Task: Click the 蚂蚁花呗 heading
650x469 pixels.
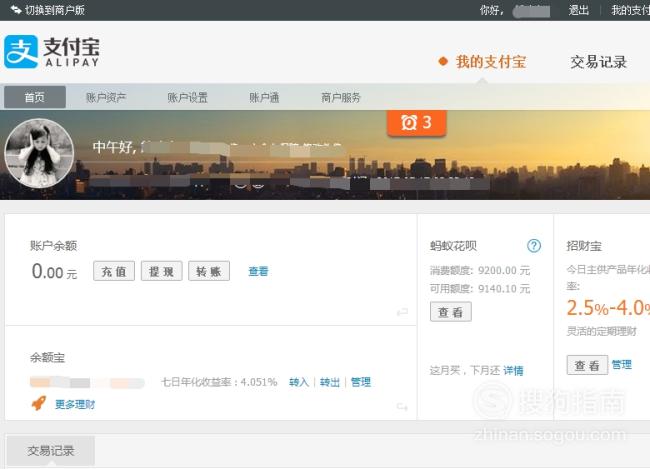Action: pos(454,246)
